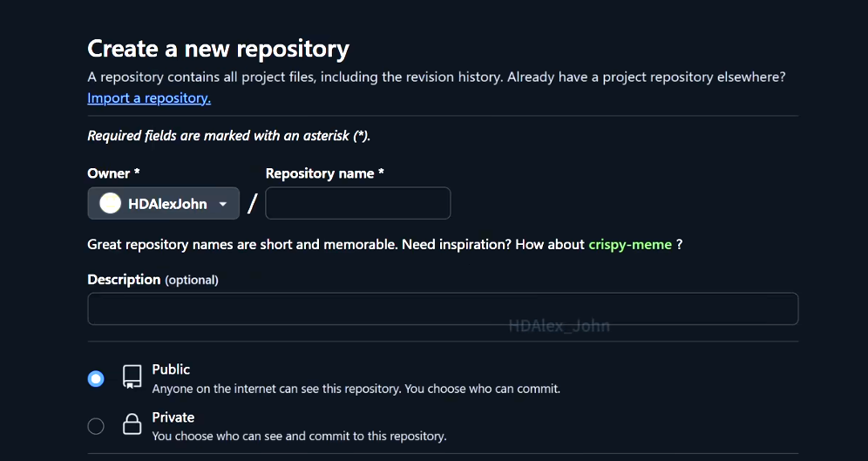Select the Private radio button

pos(96,426)
